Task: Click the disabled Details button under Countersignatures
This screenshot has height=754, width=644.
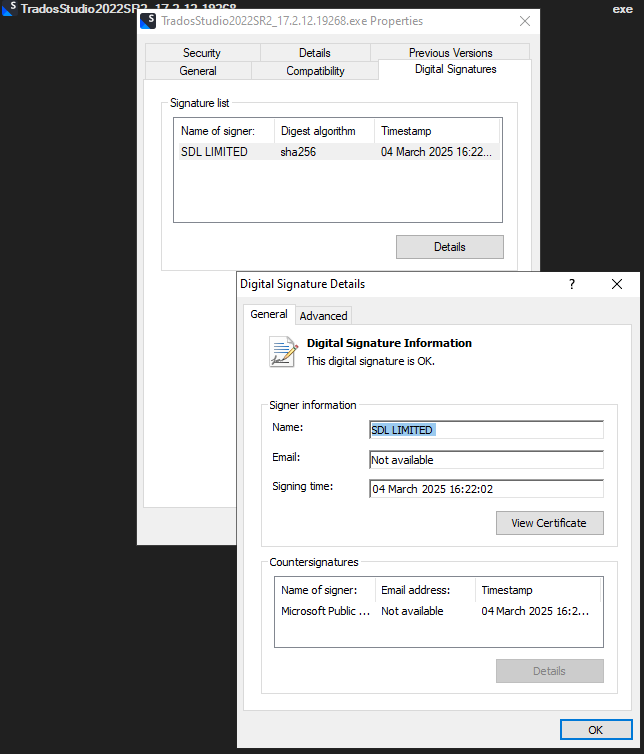Action: tap(549, 671)
